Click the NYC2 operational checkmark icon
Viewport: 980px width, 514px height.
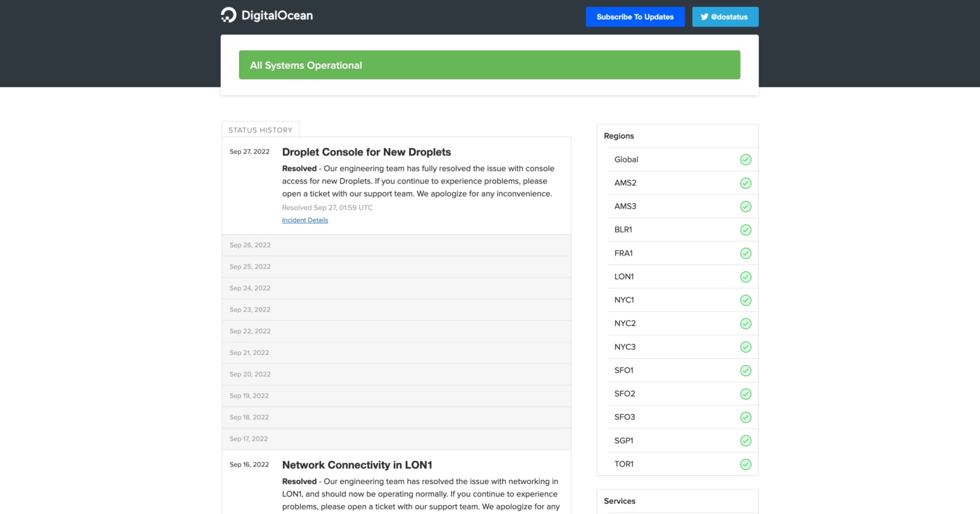(x=746, y=324)
